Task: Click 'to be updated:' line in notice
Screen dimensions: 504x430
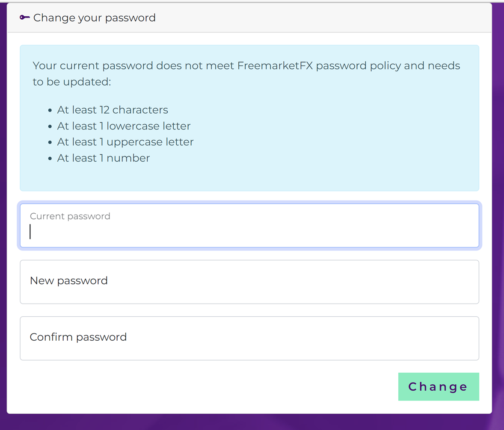Action: [x=72, y=82]
